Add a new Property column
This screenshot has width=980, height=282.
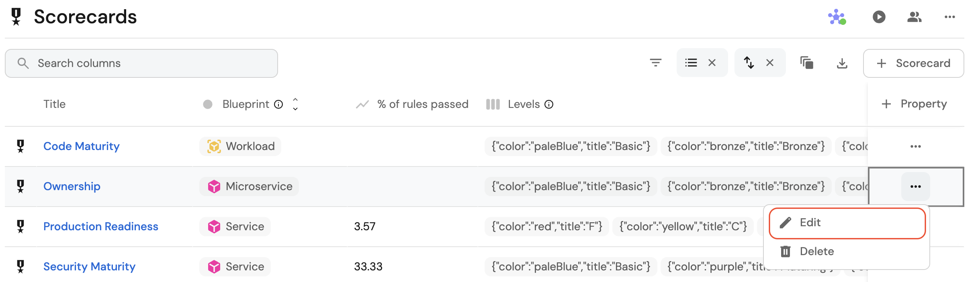[914, 104]
